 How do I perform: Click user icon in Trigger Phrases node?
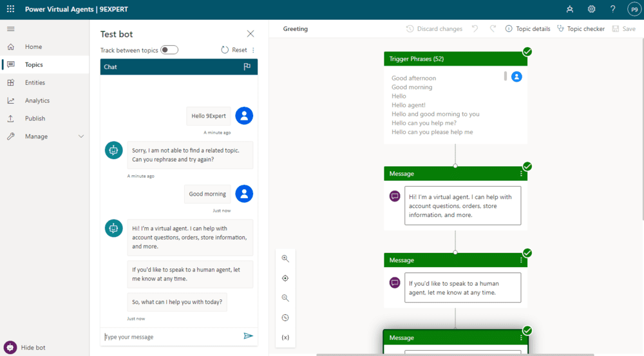point(516,77)
